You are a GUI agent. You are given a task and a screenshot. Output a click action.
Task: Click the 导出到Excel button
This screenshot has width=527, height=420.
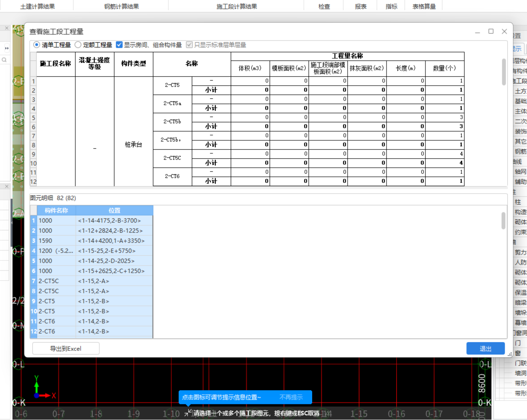(x=66, y=348)
